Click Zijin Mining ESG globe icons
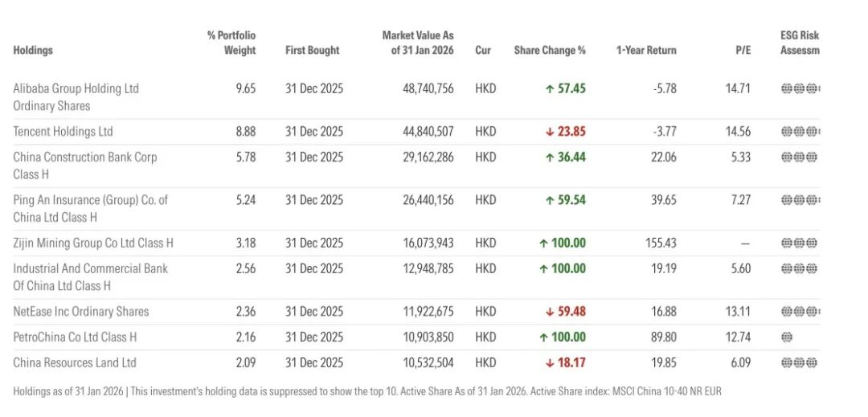This screenshot has width=868, height=417. point(799,243)
